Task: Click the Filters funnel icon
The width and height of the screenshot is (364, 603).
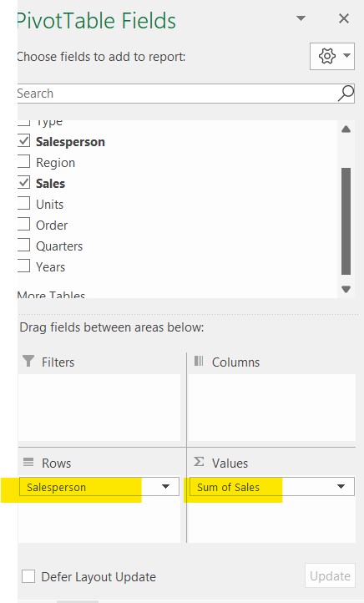Action: pos(28,361)
